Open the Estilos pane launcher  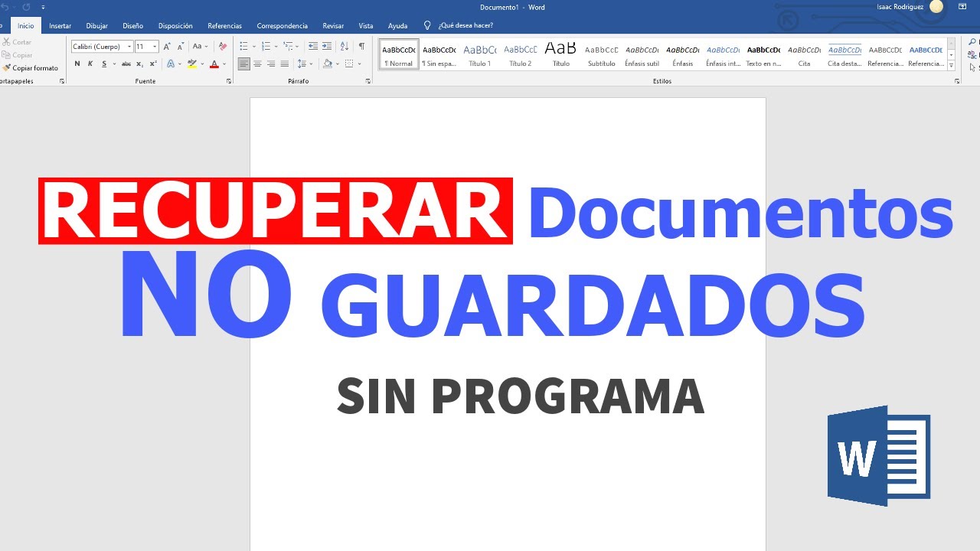pyautogui.click(x=957, y=81)
